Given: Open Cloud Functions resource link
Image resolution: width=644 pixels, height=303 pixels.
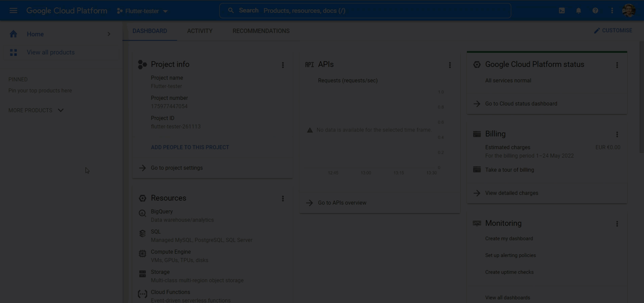Looking at the screenshot, I should (170, 292).
